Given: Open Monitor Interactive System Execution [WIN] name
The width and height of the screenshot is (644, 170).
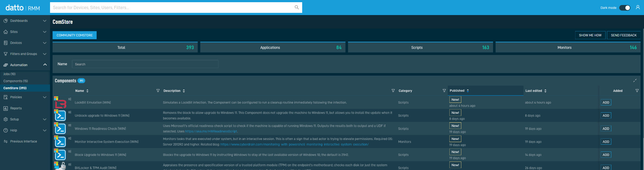Looking at the screenshot, I should point(107,142).
